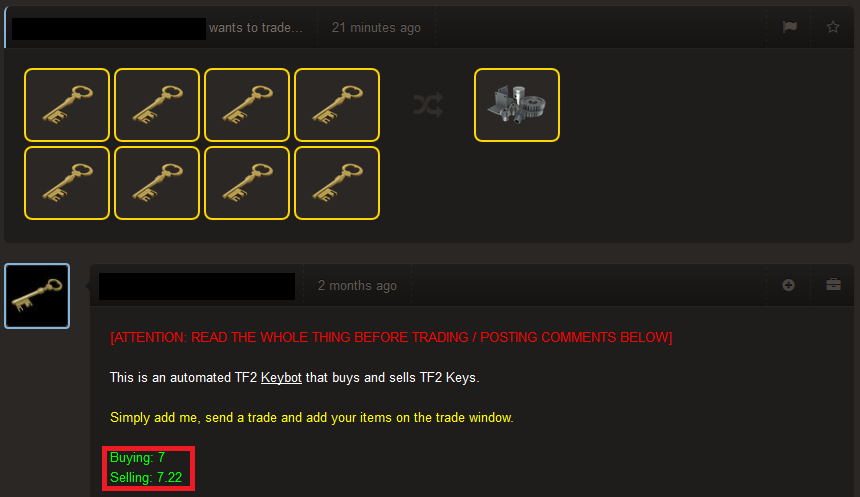Screen dimensions: 860x497
Task: Select the first key in the top row
Action: (67, 105)
